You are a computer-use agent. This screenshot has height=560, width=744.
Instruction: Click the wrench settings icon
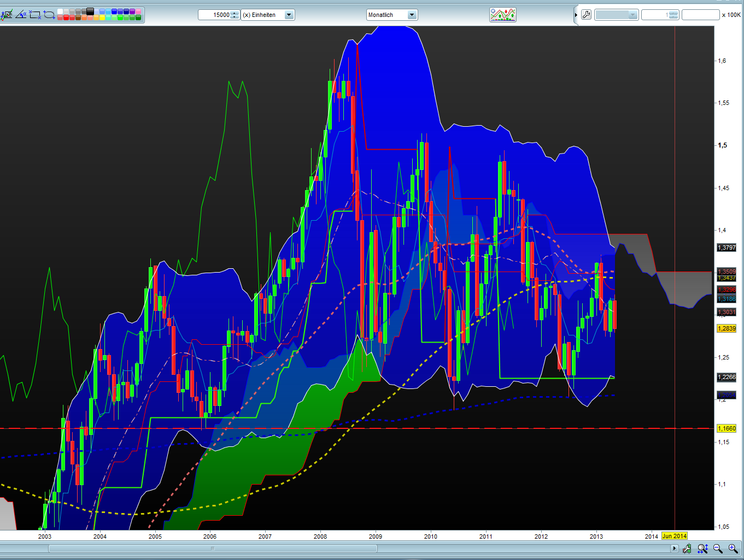pyautogui.click(x=586, y=15)
